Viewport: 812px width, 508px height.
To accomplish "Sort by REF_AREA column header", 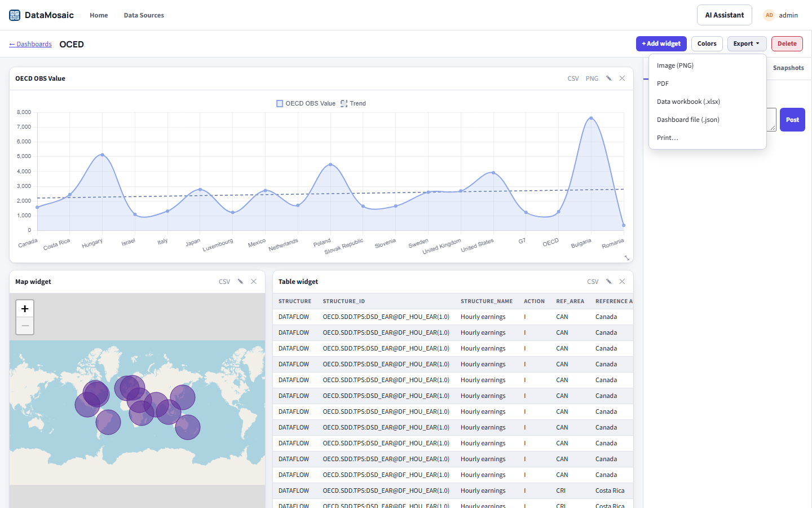I will (x=570, y=301).
